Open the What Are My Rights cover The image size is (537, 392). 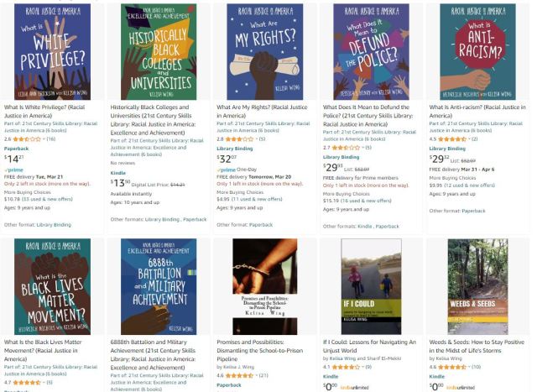265,52
